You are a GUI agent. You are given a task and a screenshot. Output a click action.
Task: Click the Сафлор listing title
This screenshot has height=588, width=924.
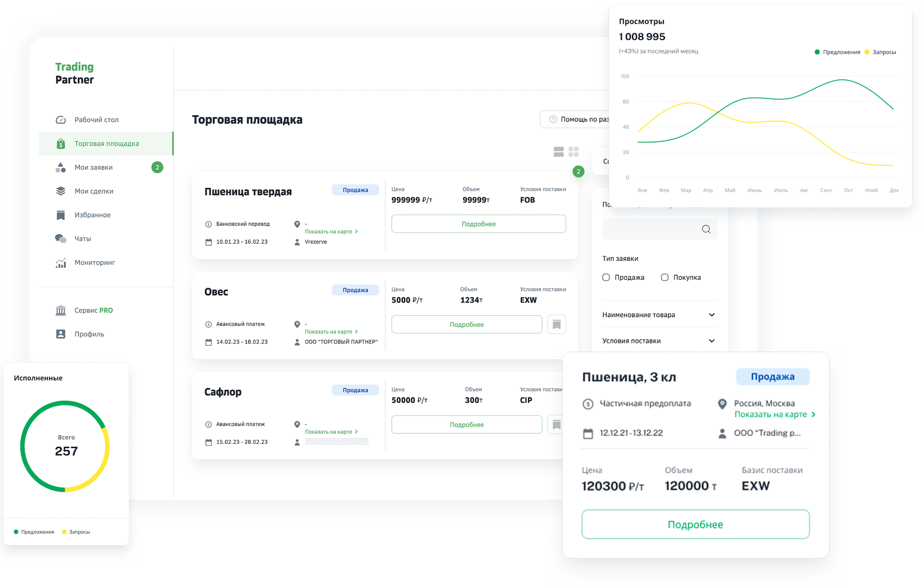point(223,392)
